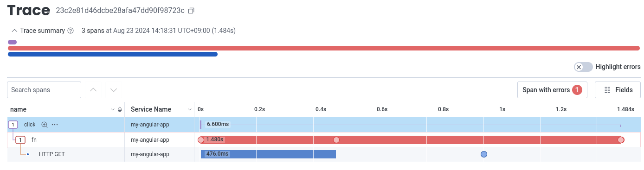The height and width of the screenshot is (170, 644).
Task: Click the middle event marker on fn span
Action: click(336, 139)
